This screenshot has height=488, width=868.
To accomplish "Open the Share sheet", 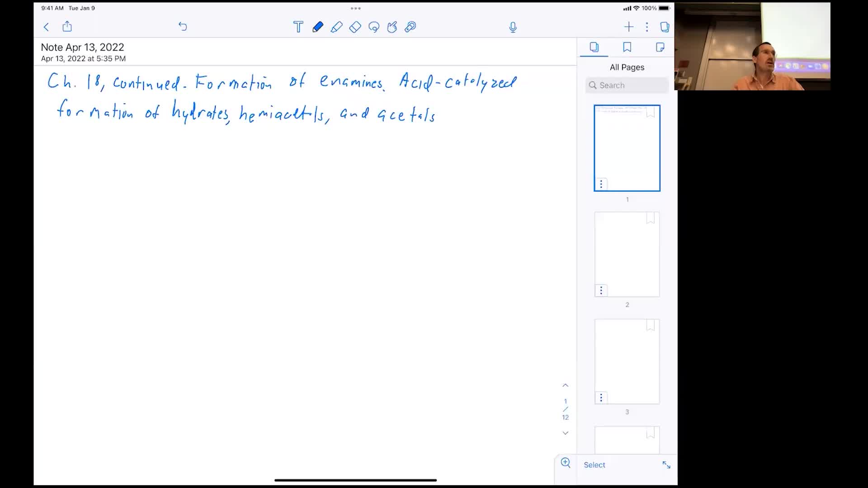I will (67, 27).
